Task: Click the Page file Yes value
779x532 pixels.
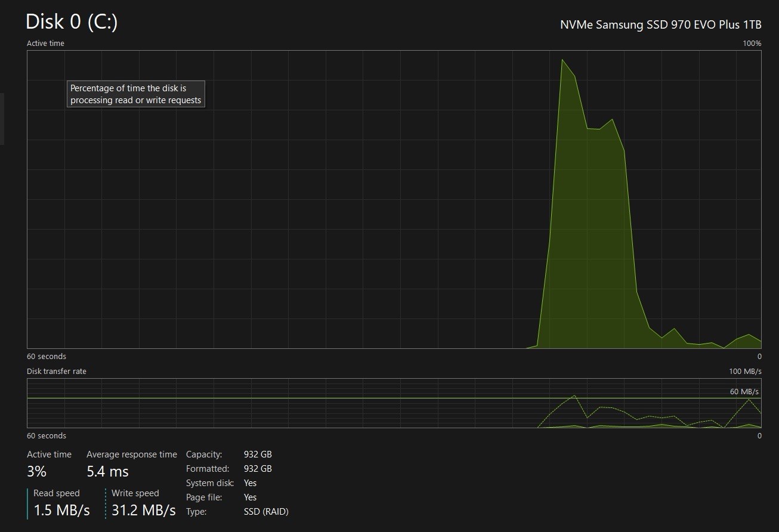Action: (x=250, y=497)
